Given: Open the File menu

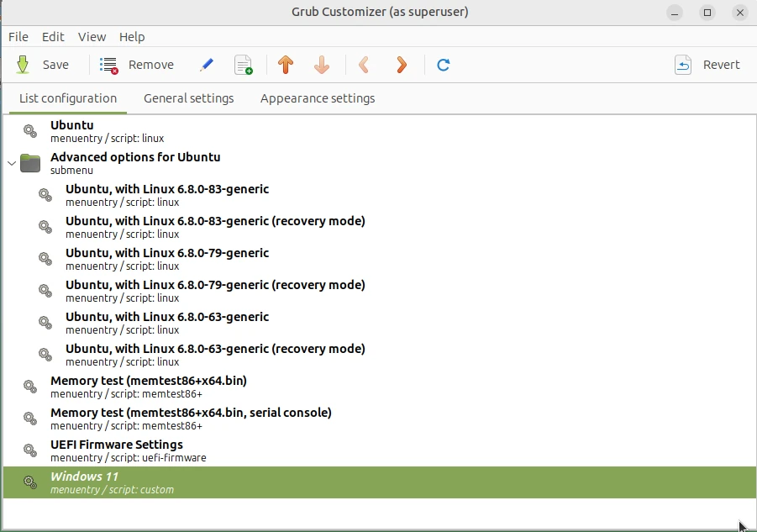Looking at the screenshot, I should point(18,37).
